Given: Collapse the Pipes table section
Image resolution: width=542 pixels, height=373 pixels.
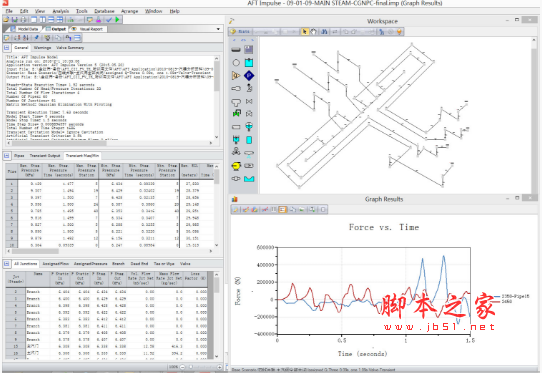Looking at the screenshot, I should coord(7,156).
